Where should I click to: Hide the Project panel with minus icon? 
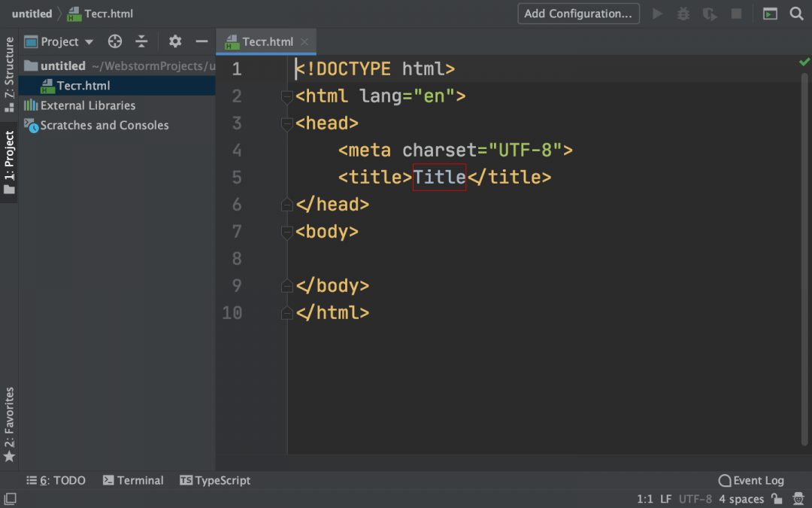pos(201,41)
